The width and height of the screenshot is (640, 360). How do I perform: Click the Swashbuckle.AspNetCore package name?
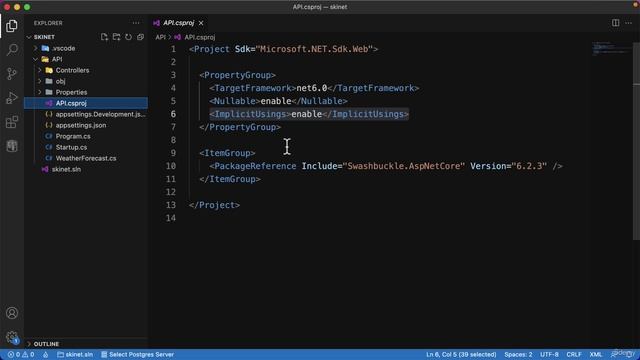(406, 166)
